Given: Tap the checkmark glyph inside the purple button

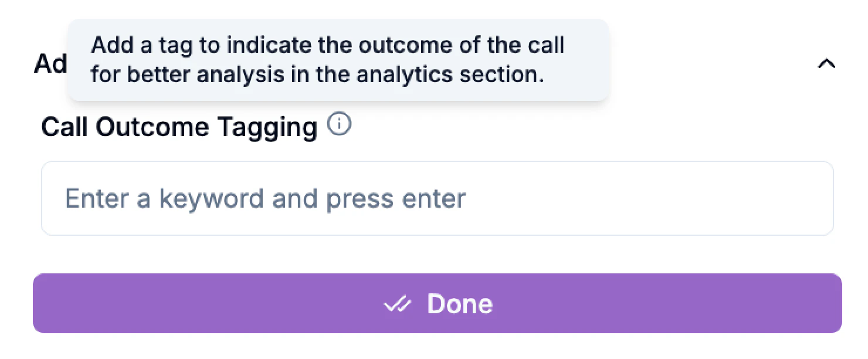Looking at the screenshot, I should tap(398, 303).
